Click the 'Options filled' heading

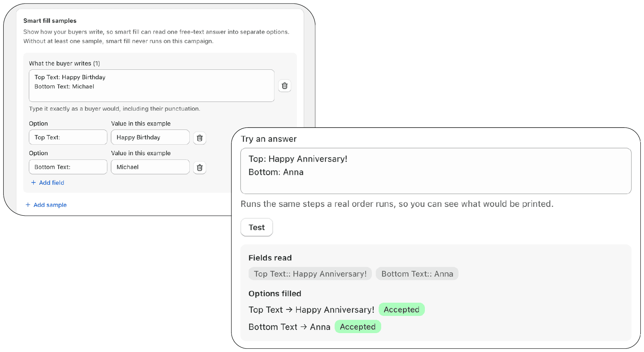pyautogui.click(x=275, y=293)
